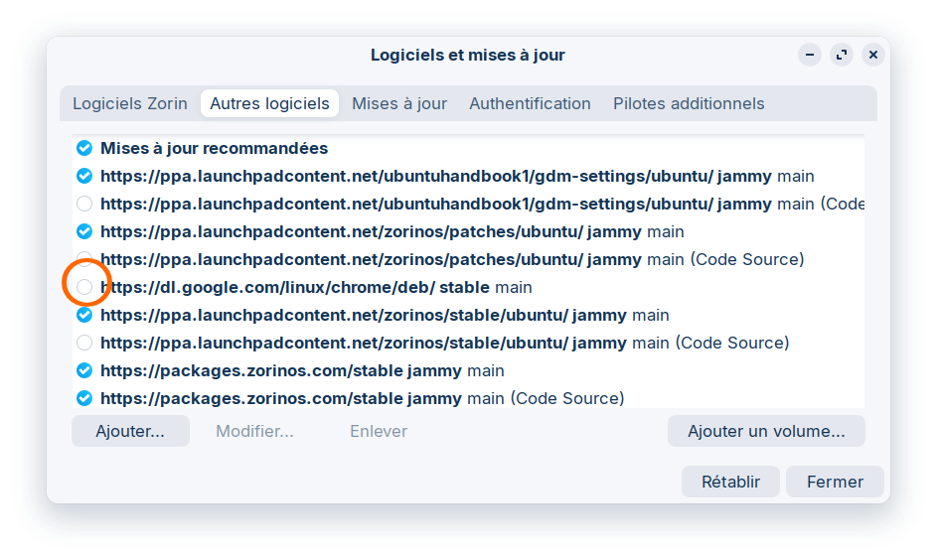
Task: Enable the Google Chrome stable repository checkbox
Action: [84, 288]
